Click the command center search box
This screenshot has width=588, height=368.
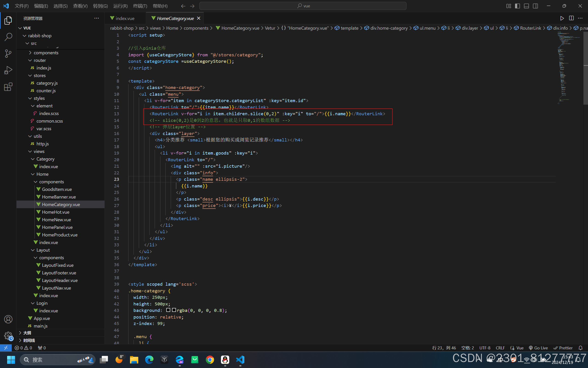tap(303, 6)
